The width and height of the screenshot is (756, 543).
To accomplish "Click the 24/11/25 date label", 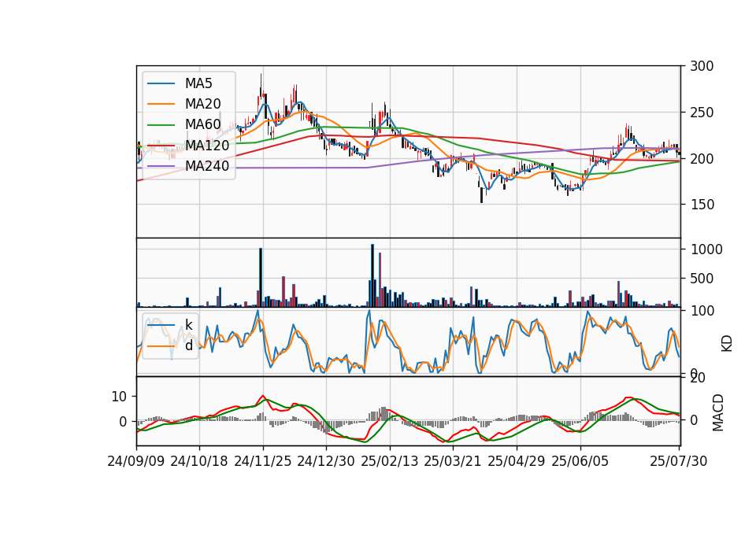I will click(263, 461).
